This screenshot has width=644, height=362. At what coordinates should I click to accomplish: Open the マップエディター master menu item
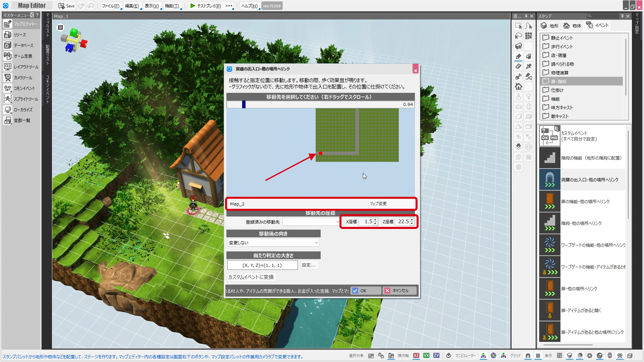[21, 24]
